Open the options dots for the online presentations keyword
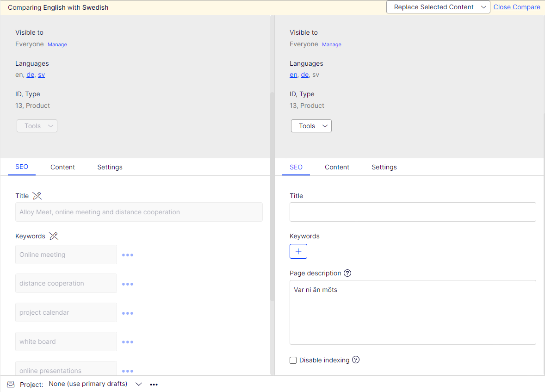The image size is (545, 392). point(128,371)
